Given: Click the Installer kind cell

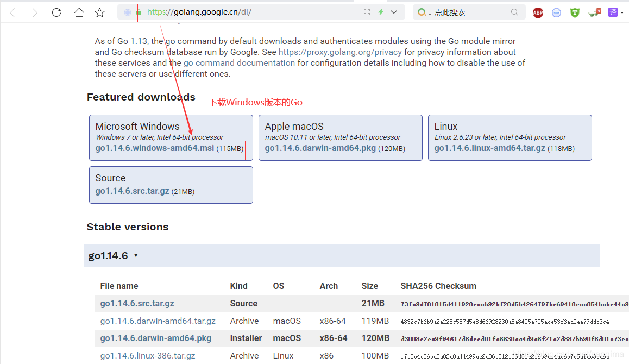Looking at the screenshot, I should (246, 338).
